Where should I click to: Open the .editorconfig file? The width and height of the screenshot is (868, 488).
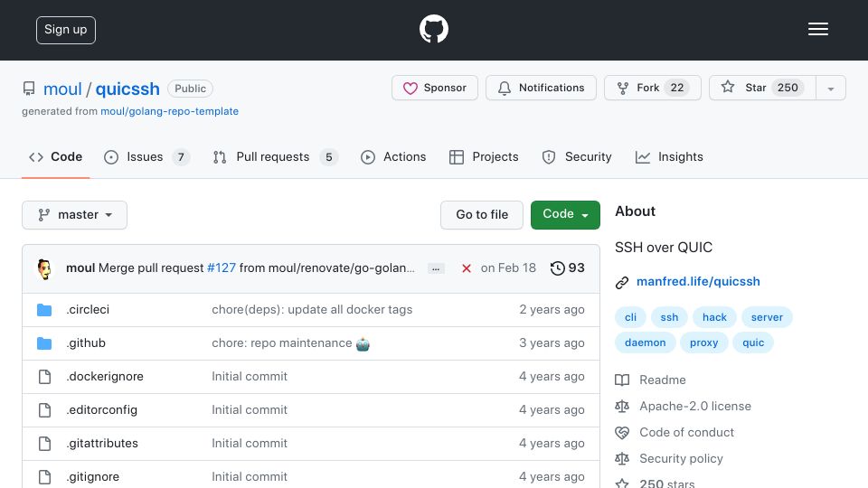coord(102,410)
